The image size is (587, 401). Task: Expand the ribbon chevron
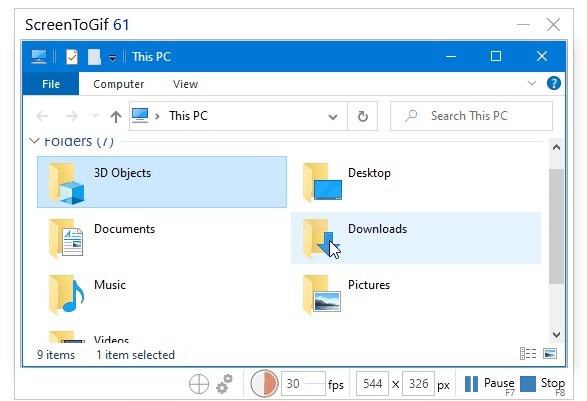[x=532, y=83]
